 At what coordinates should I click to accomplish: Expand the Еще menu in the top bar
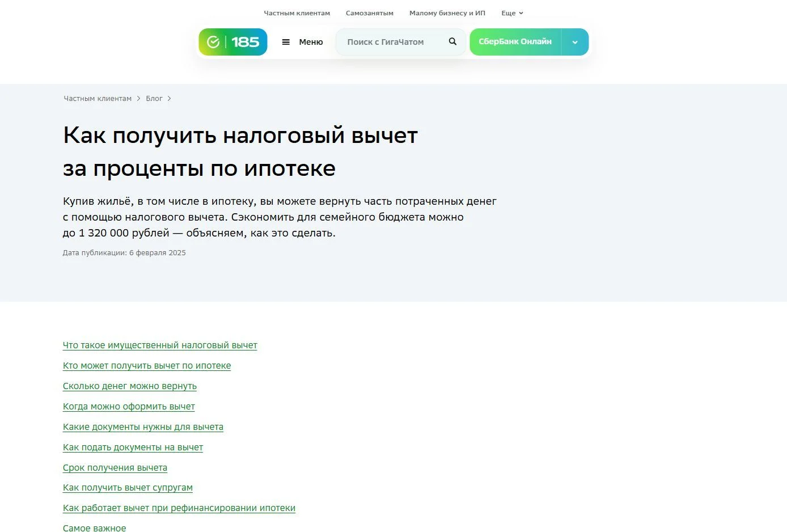point(512,13)
